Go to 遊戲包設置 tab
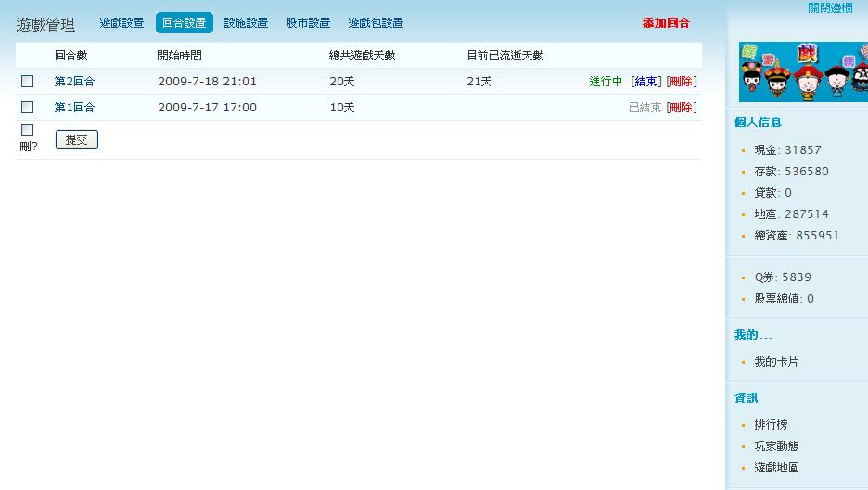This screenshot has width=868, height=490. point(376,22)
